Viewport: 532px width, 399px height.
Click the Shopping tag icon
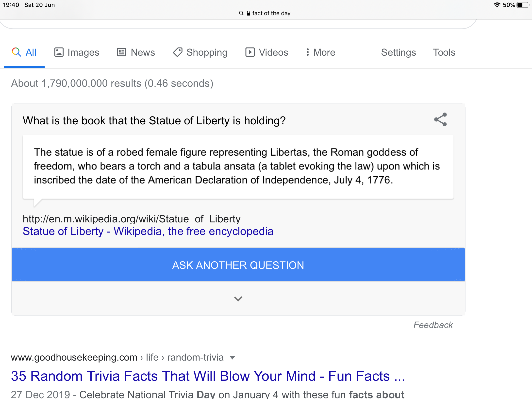[x=178, y=52]
